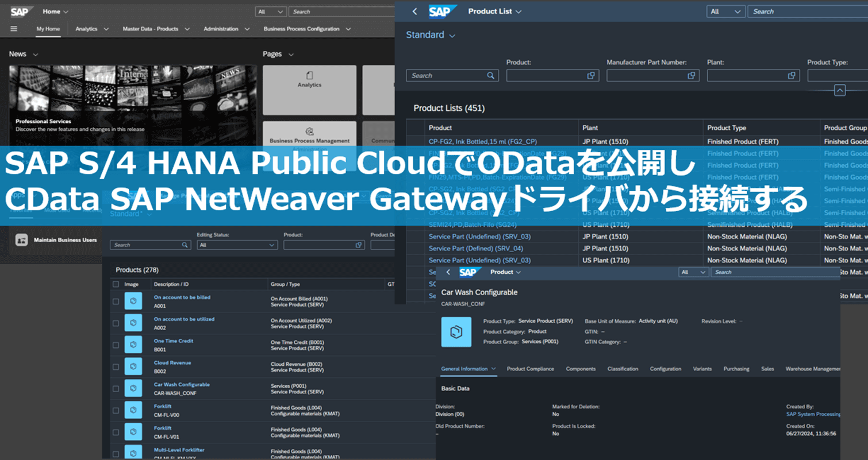The image size is (868, 460).
Task: Open the On account to be billed product link
Action: pos(182,297)
